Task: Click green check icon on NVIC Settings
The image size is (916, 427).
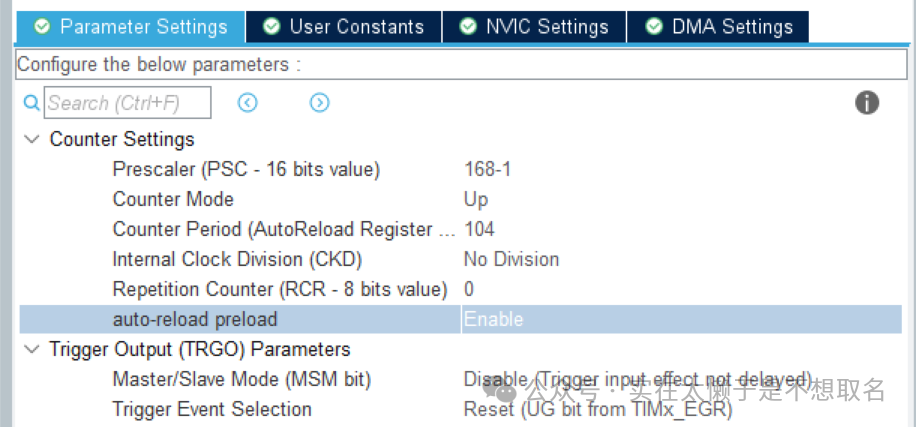Action: [468, 26]
